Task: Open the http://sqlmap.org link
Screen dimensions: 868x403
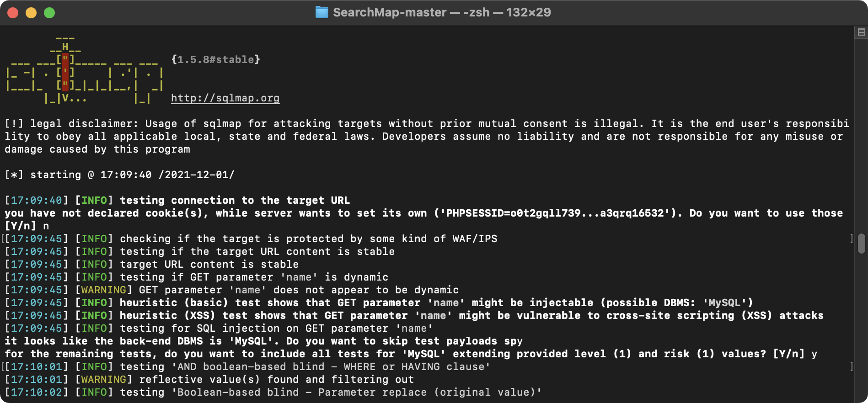Action: [x=225, y=98]
